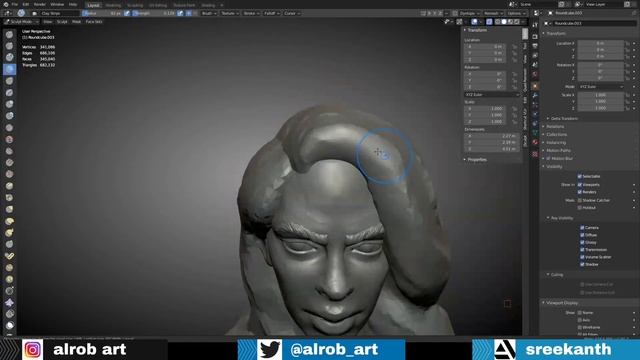Open the Mask header menu

[76, 22]
